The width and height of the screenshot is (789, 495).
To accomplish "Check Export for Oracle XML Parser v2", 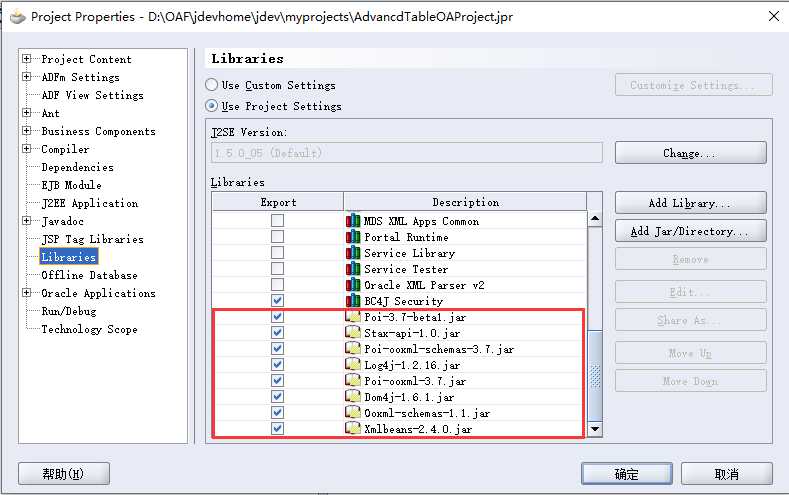I will click(x=277, y=285).
